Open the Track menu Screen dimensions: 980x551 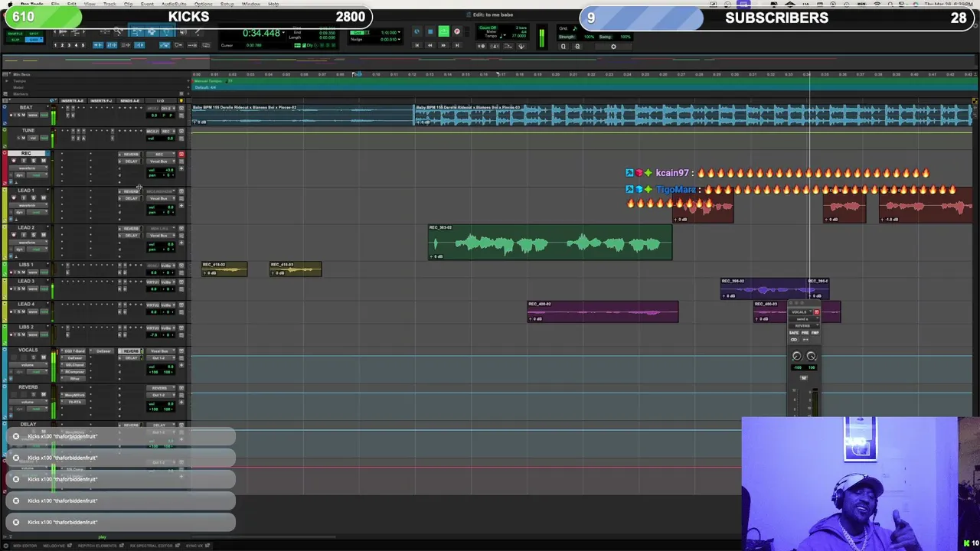[109, 4]
